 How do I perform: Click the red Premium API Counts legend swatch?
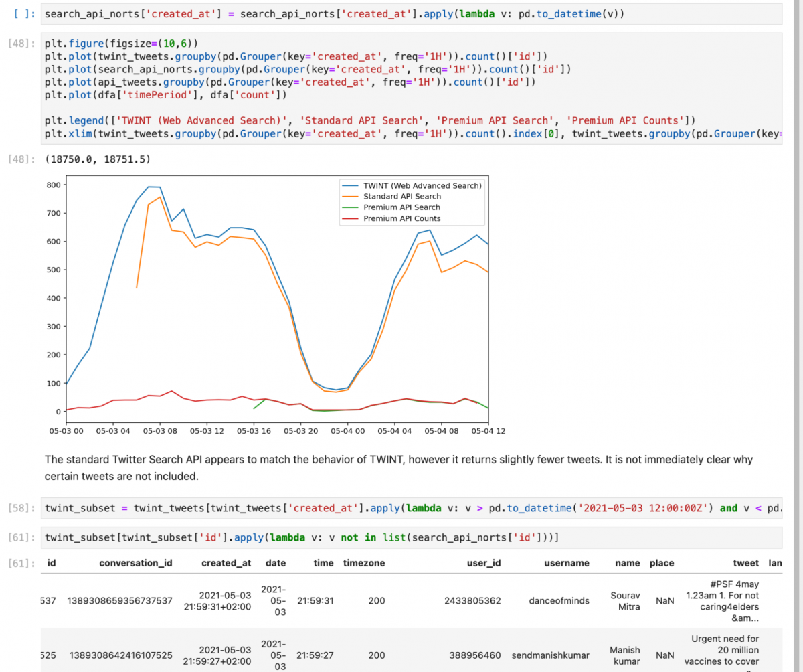[x=351, y=218]
